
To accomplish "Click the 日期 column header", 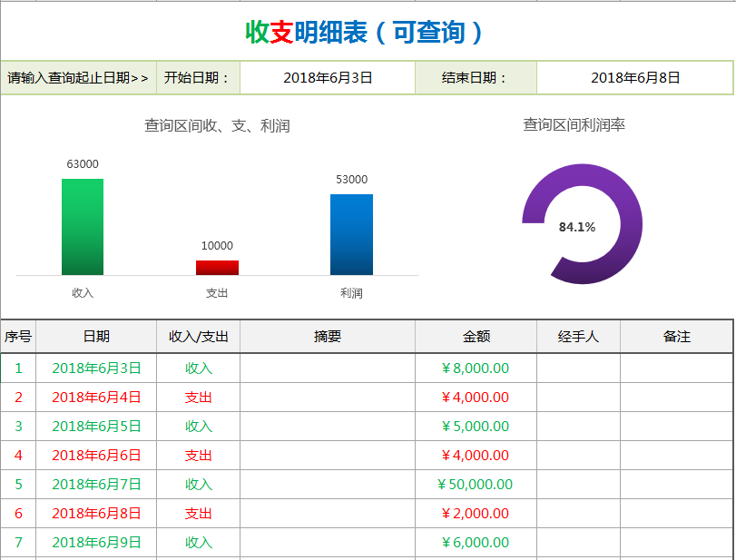I will pyautogui.click(x=96, y=337).
